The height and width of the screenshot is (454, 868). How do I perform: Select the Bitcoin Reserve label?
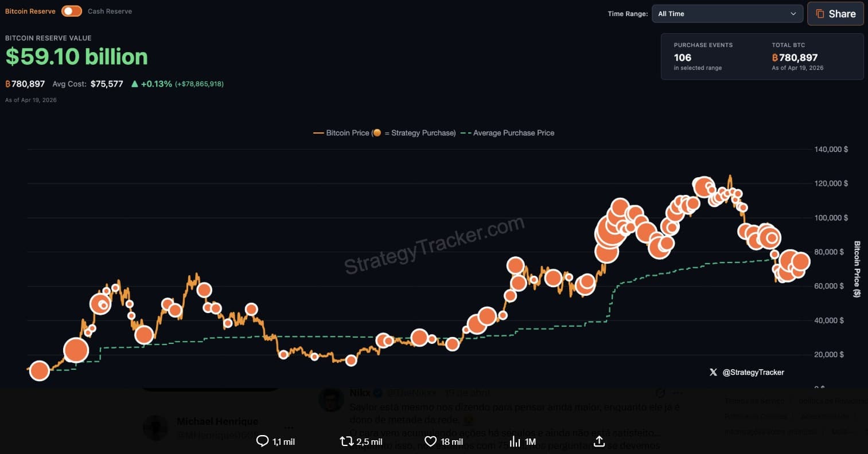click(x=30, y=11)
